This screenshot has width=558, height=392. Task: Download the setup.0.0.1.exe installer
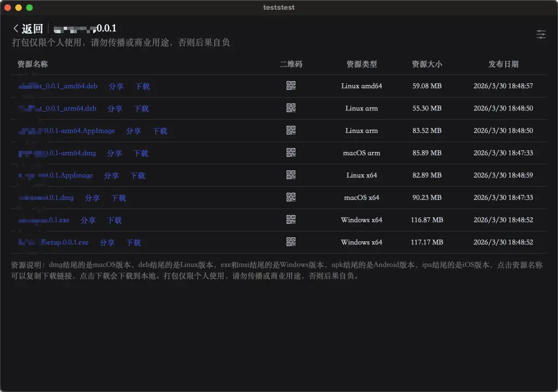coord(134,243)
